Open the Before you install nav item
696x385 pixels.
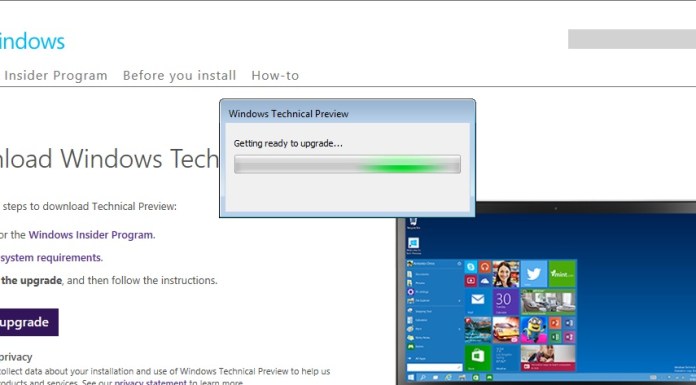[179, 75]
